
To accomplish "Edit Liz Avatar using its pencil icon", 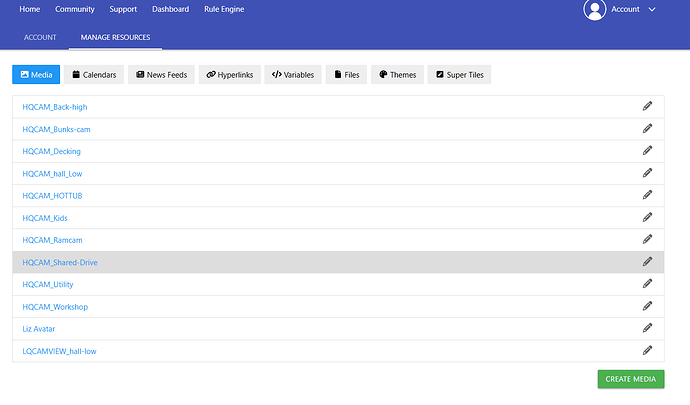I will 647,328.
